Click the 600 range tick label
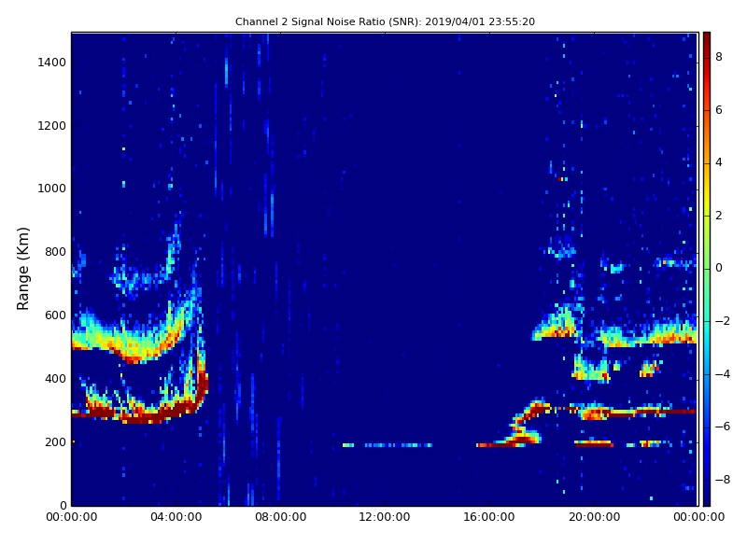 point(56,315)
